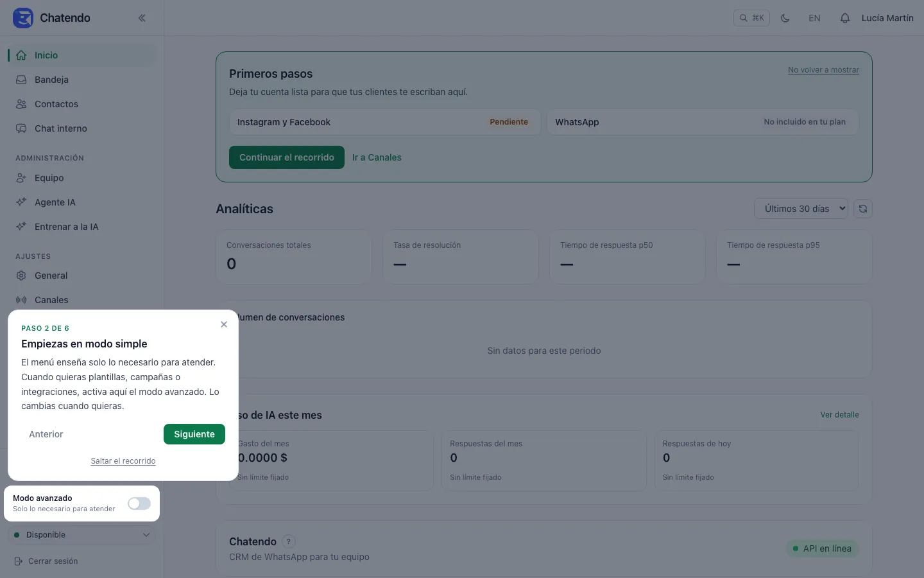Click Tasa de resolución card

point(461,257)
